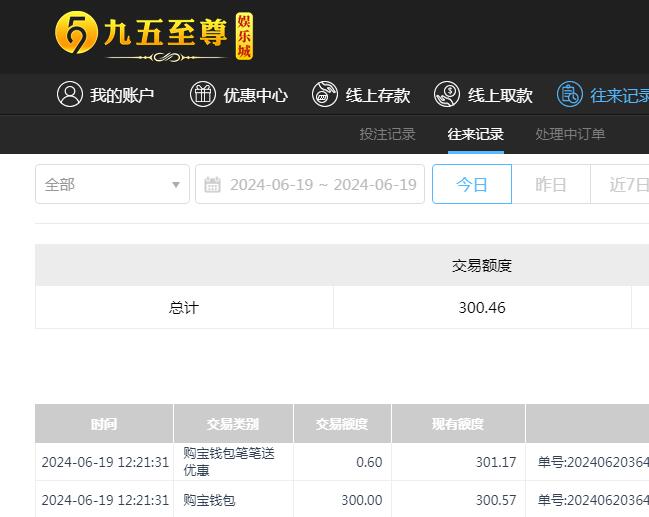The image size is (649, 517).
Task: Select the 近7日 filter button
Action: (x=620, y=184)
